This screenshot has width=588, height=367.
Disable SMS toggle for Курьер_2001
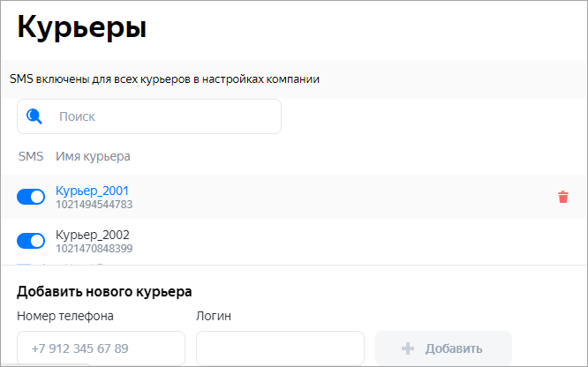31,198
